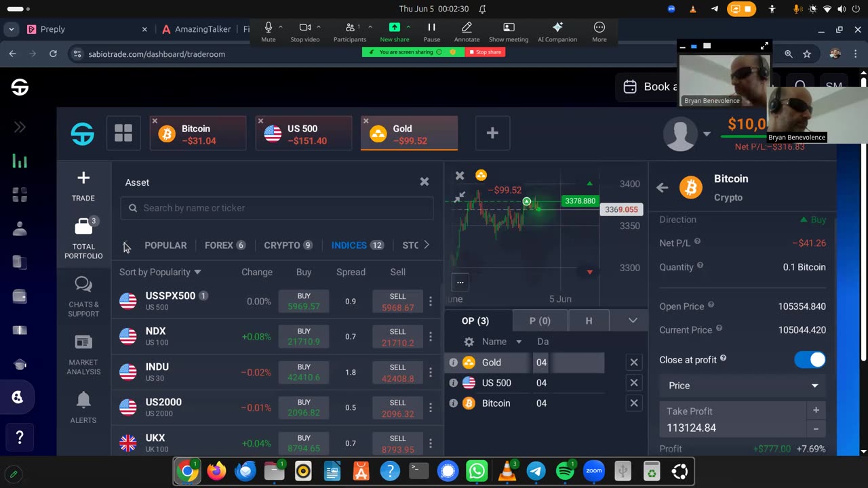Screen dimensions: 868x488
Task: Open the Sort by Popularity dropdown
Action: tap(160, 272)
